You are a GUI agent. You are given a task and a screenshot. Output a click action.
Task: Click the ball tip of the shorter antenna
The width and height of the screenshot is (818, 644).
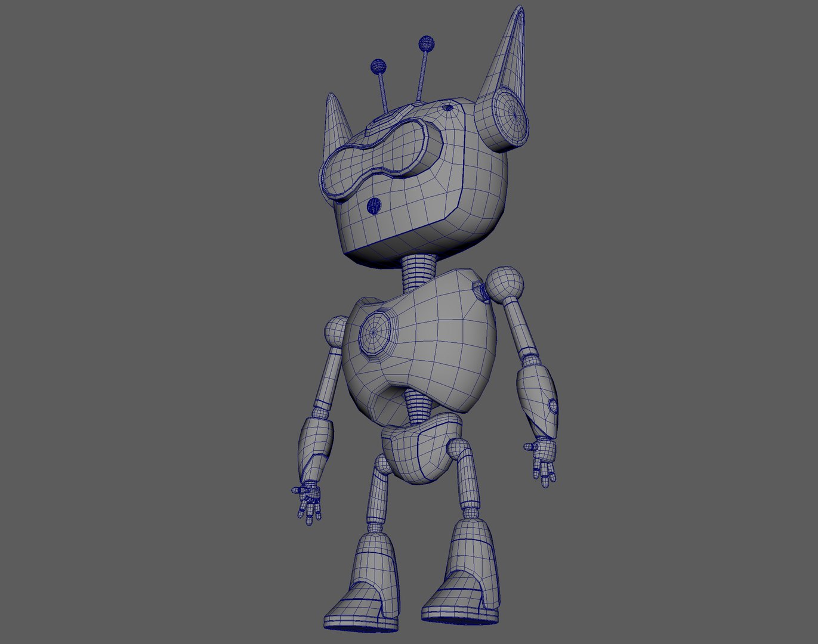click(378, 66)
